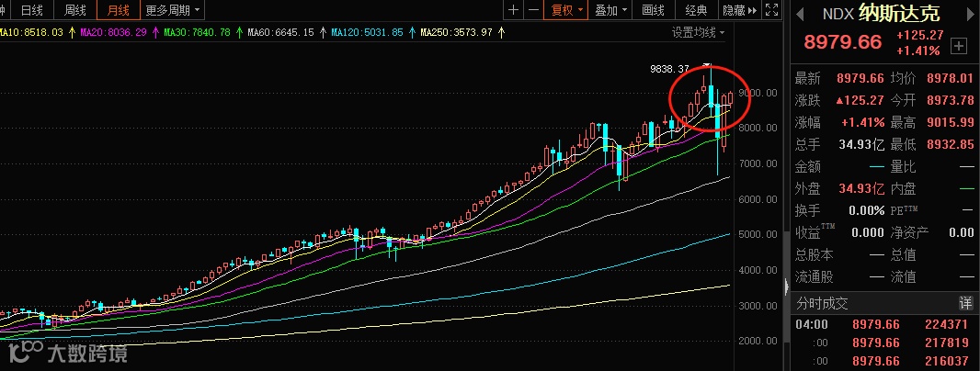Open 更多周期 periods dropdown
The height and width of the screenshot is (371, 980).
[x=173, y=10]
